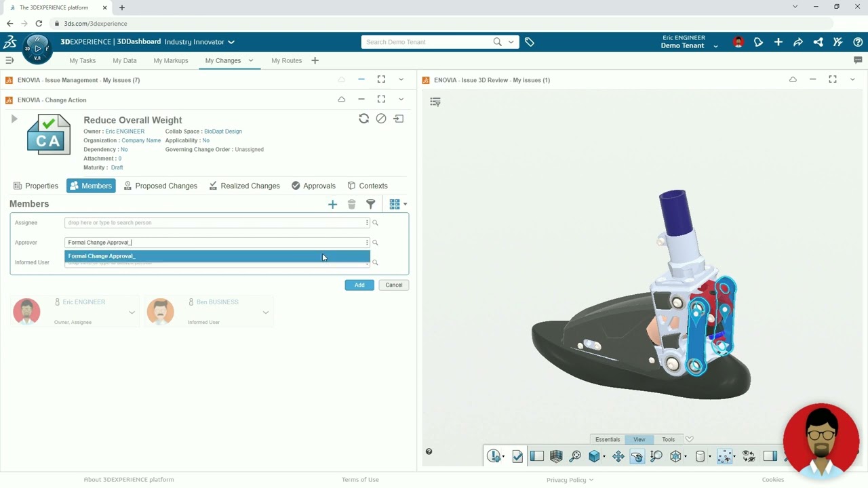Click the Cancel button

tap(394, 285)
